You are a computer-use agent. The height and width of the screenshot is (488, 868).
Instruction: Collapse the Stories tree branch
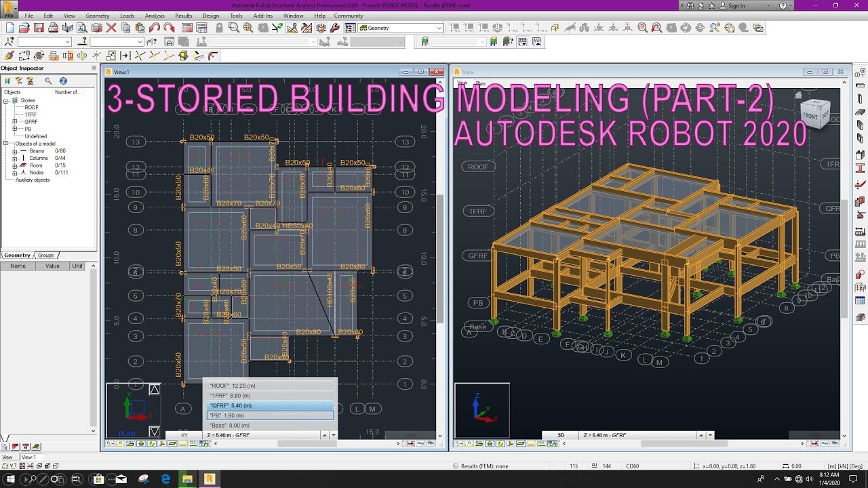click(5, 101)
